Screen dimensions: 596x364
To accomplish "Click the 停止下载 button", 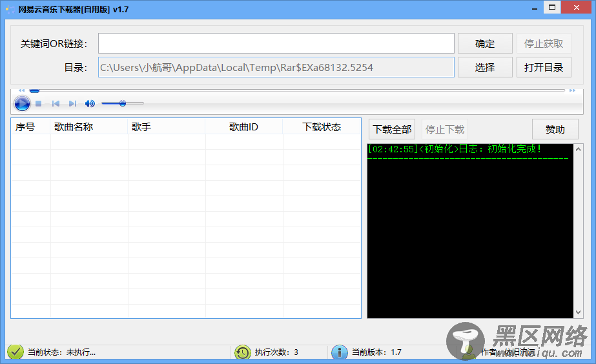I will 445,129.
